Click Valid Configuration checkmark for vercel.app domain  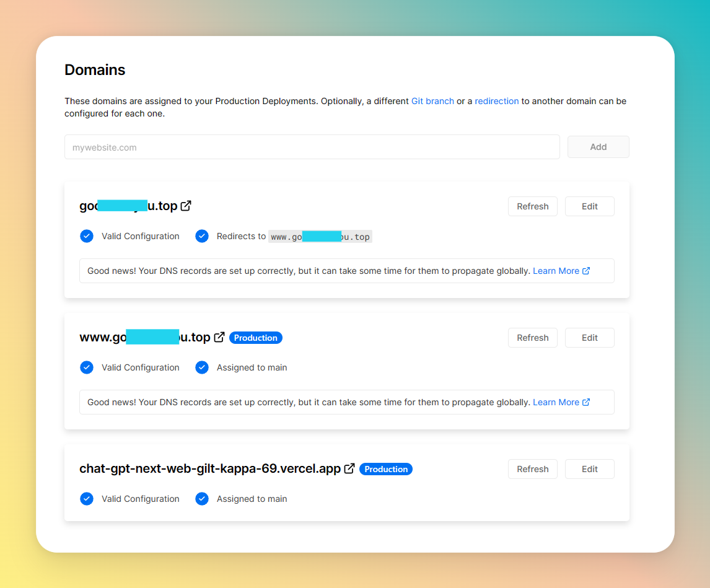(x=87, y=499)
